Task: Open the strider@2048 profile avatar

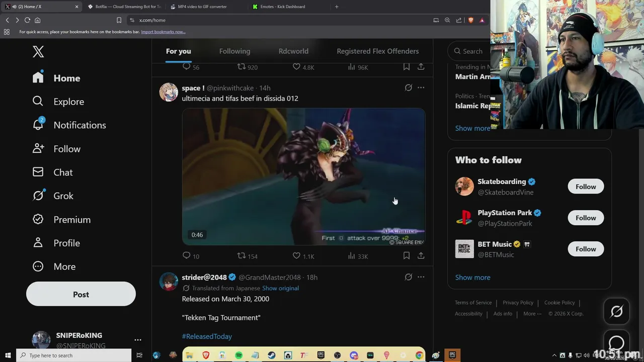Action: point(169,282)
